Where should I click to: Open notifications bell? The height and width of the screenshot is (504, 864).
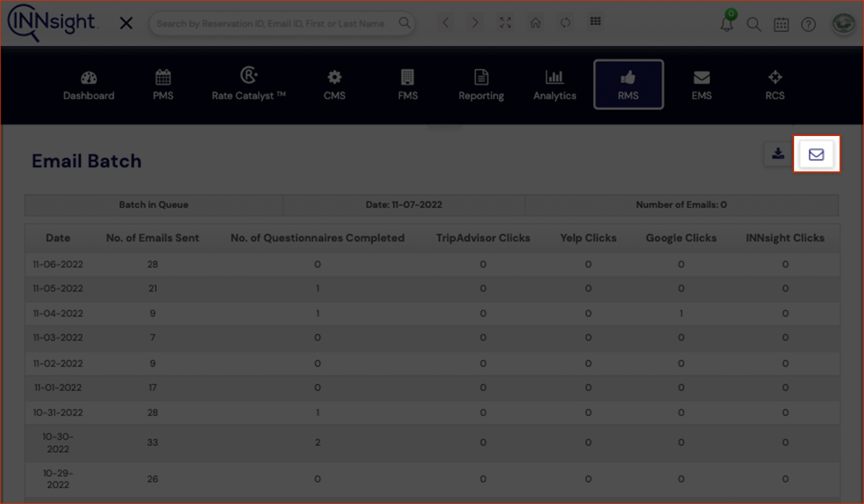coord(727,23)
